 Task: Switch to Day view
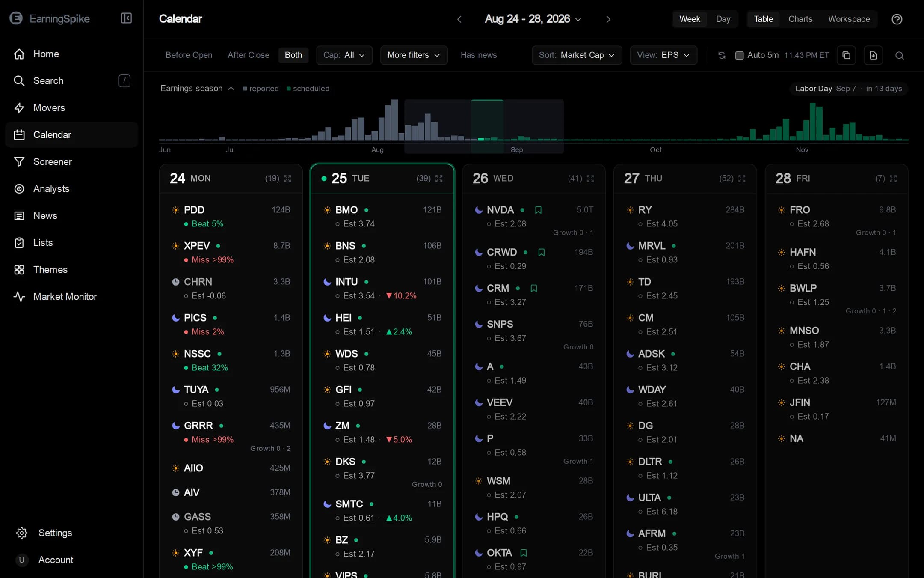tap(723, 19)
